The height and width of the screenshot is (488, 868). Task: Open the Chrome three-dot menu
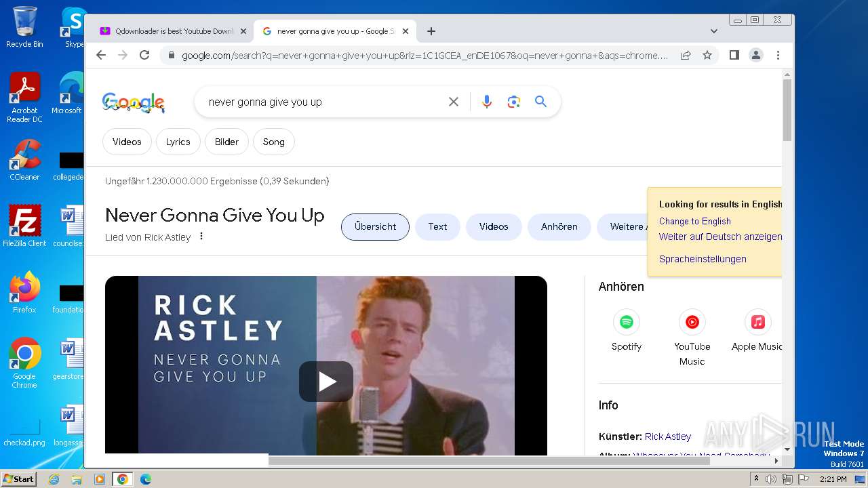[x=778, y=55]
